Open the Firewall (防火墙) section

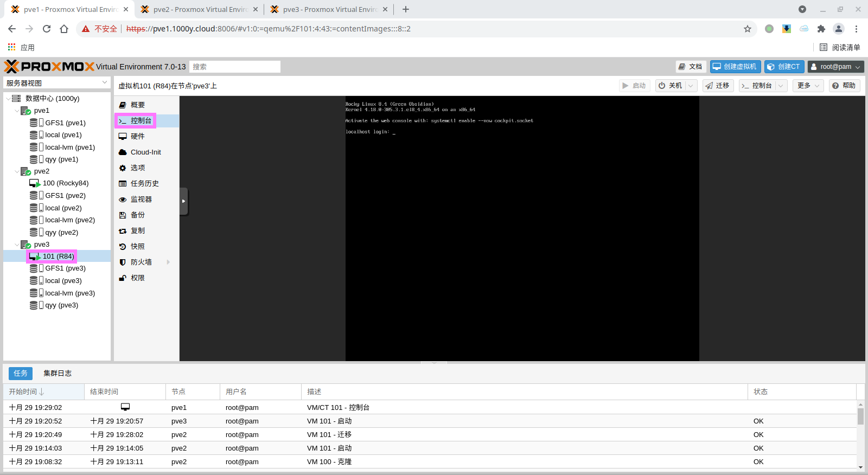[141, 262]
